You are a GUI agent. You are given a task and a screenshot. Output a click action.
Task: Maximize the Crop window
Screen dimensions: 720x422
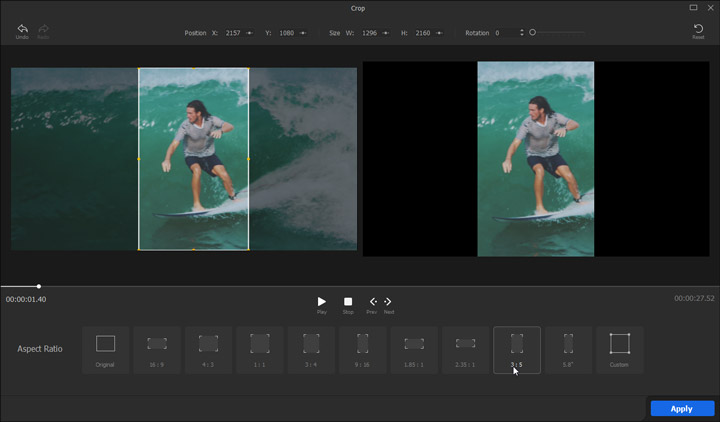tap(693, 7)
